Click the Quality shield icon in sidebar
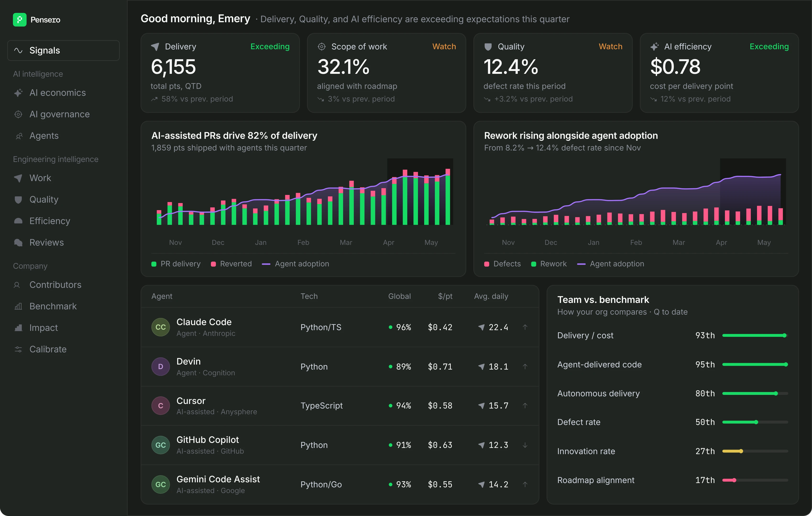 click(x=18, y=199)
